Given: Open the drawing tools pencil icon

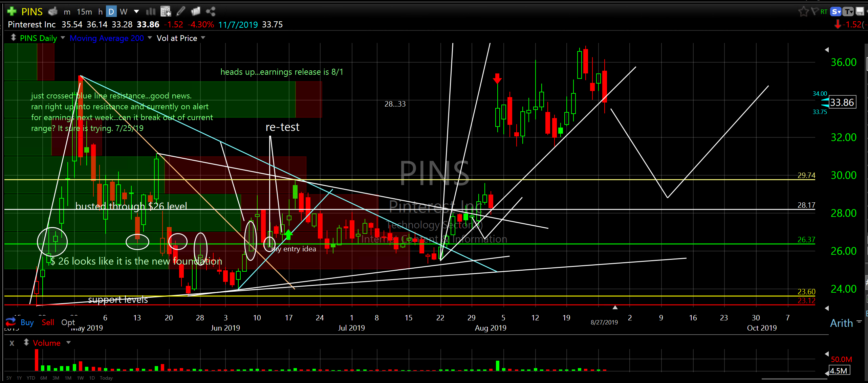Looking at the screenshot, I should click(181, 12).
